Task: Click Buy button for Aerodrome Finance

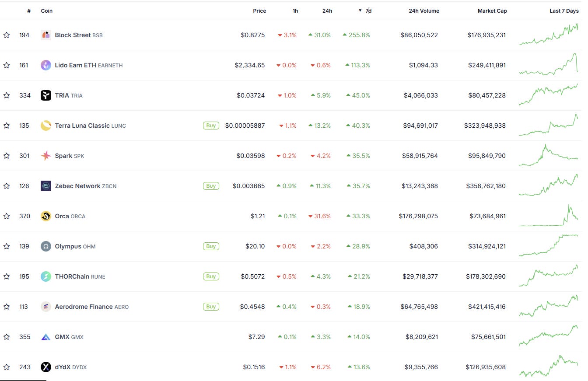Action: [211, 307]
